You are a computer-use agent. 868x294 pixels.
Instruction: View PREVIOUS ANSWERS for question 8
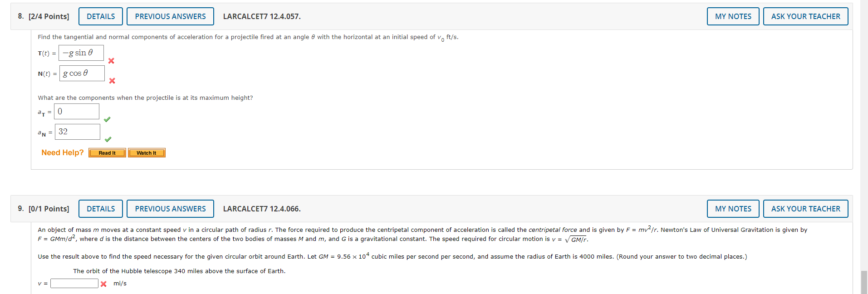click(x=170, y=16)
